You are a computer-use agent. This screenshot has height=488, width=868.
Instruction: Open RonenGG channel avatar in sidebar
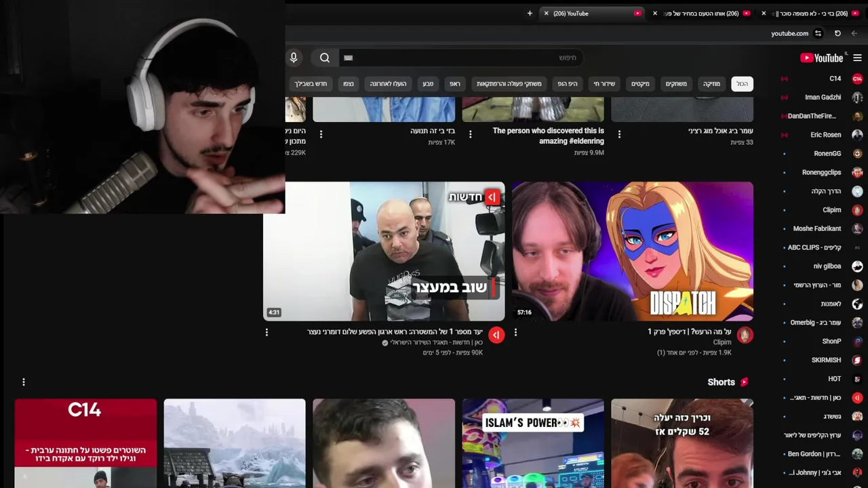pyautogui.click(x=857, y=154)
